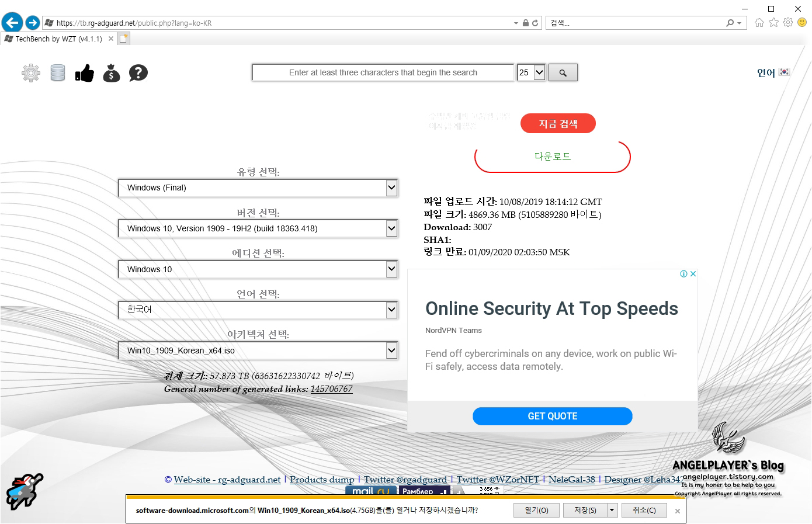Image resolution: width=812 pixels, height=524 pixels.
Task: Open the Twitter @rgadguard link
Action: pos(405,480)
